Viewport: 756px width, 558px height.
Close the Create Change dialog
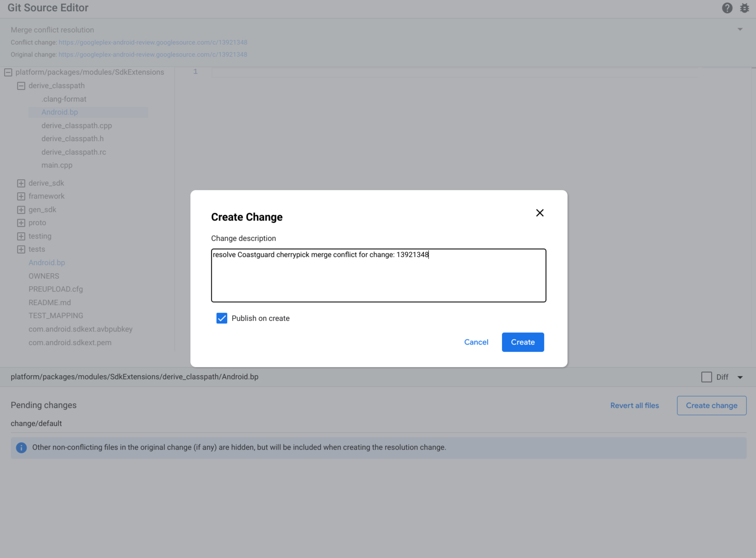pyautogui.click(x=540, y=213)
